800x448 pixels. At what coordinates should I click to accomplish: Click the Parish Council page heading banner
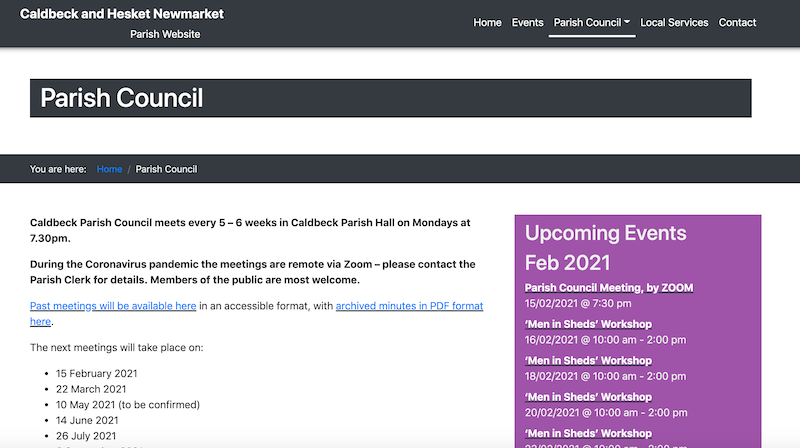point(390,98)
